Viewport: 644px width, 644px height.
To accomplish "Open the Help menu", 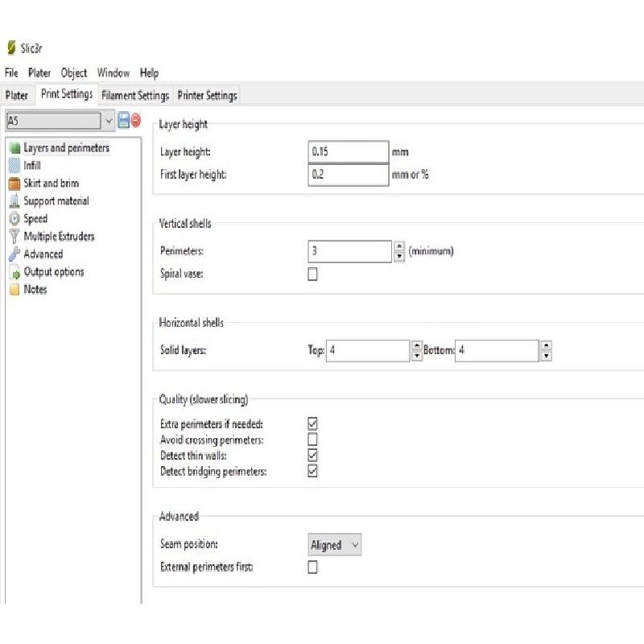I will tap(149, 73).
